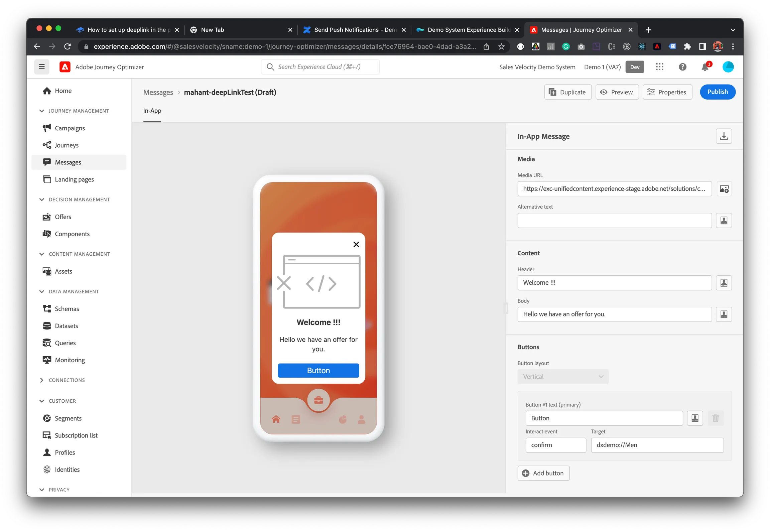This screenshot has width=770, height=532.
Task: Go back to Messages breadcrumb link
Action: point(158,92)
